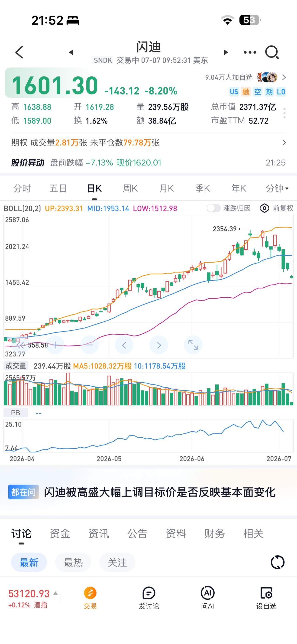Open the search magnifier icon
Screen dimensions: 297x644
pyautogui.click(x=272, y=52)
